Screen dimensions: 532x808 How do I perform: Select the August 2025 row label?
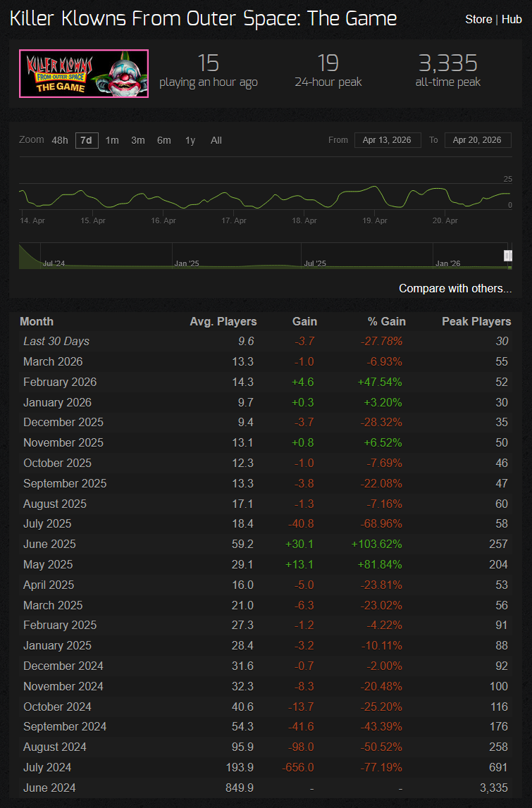[x=55, y=504]
